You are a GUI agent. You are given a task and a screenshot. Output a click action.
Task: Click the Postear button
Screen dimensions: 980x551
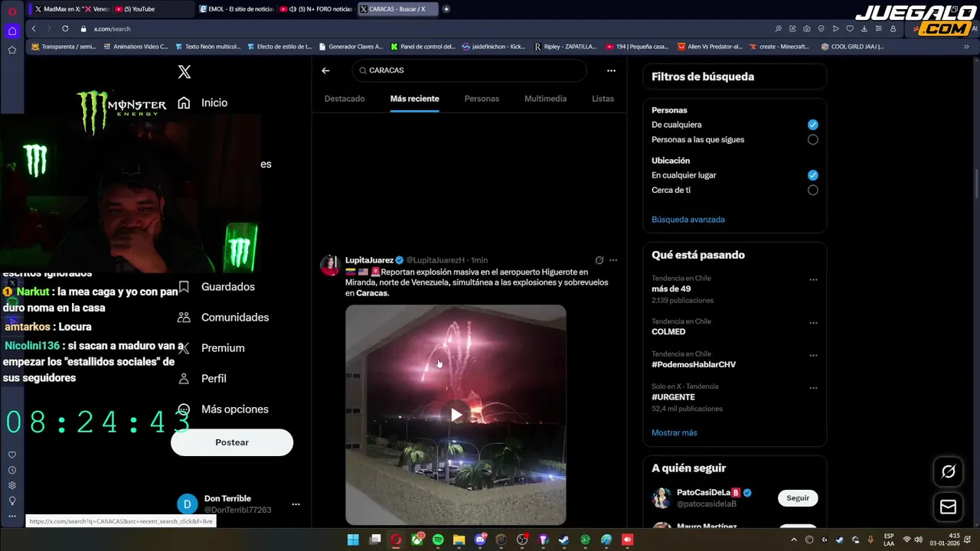pos(232,442)
